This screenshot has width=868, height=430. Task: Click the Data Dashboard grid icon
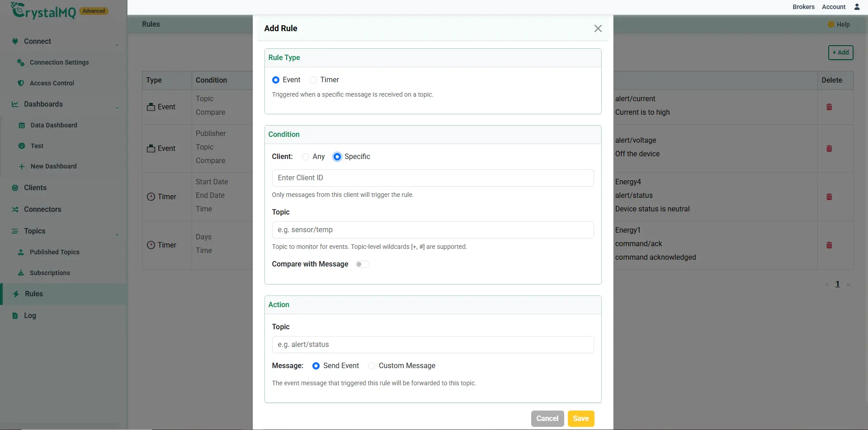pos(22,125)
